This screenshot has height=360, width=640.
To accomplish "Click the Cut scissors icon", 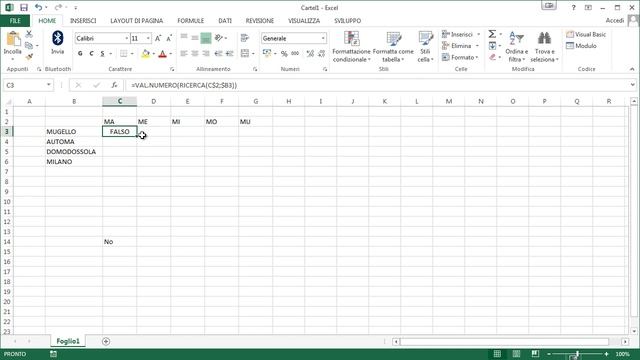I will click(29, 34).
